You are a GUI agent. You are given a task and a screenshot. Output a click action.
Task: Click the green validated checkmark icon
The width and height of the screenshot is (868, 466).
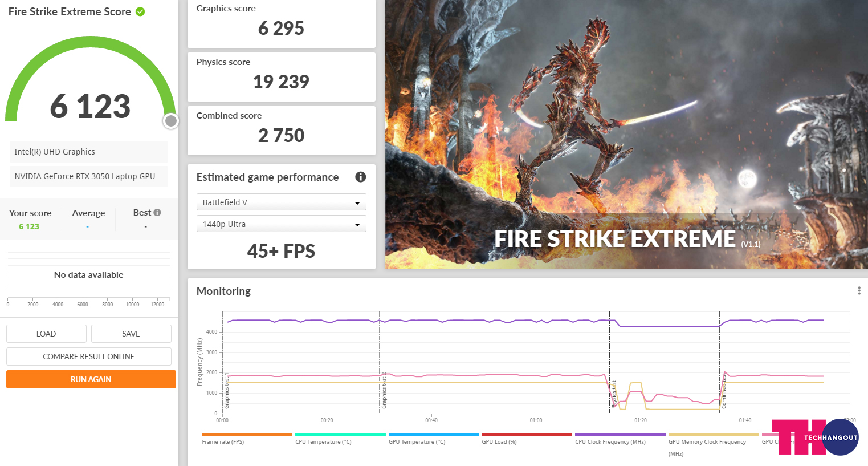(x=140, y=11)
